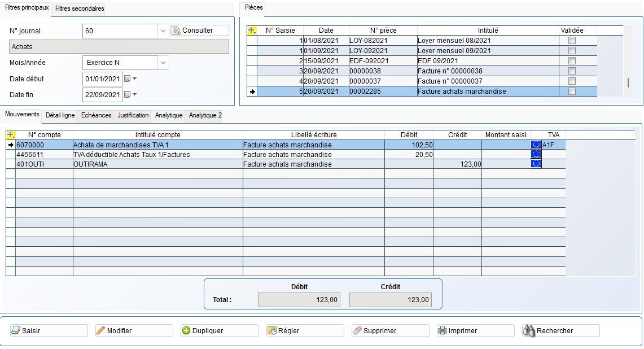Open the N° journal dropdown
The height and width of the screenshot is (349, 644).
163,31
